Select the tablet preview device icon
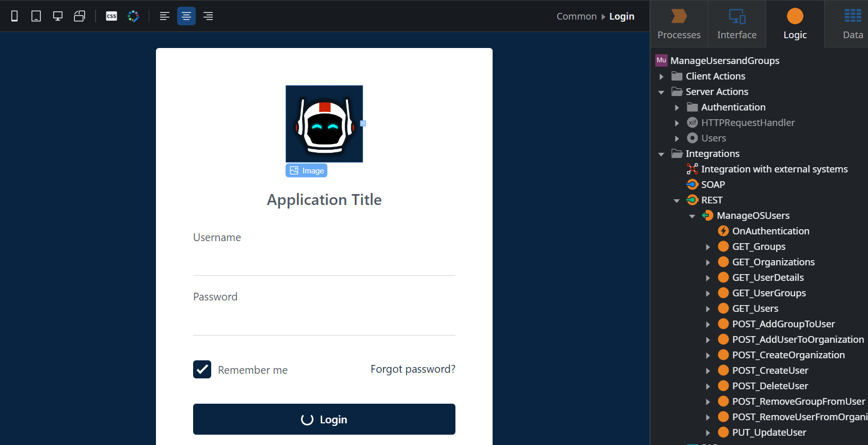868x445 pixels. coord(36,16)
